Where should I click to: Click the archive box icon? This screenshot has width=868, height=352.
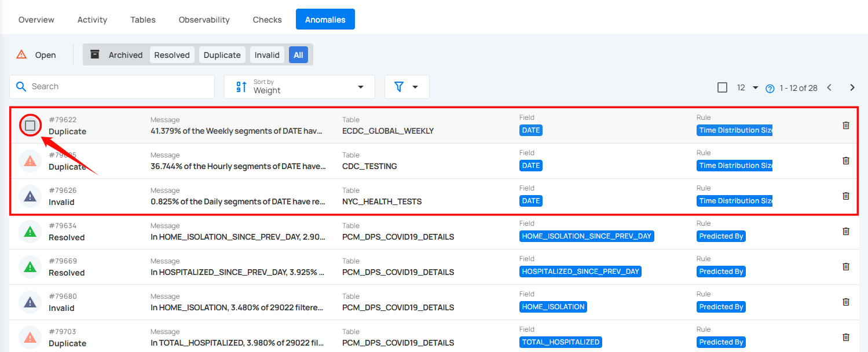pyautogui.click(x=95, y=54)
